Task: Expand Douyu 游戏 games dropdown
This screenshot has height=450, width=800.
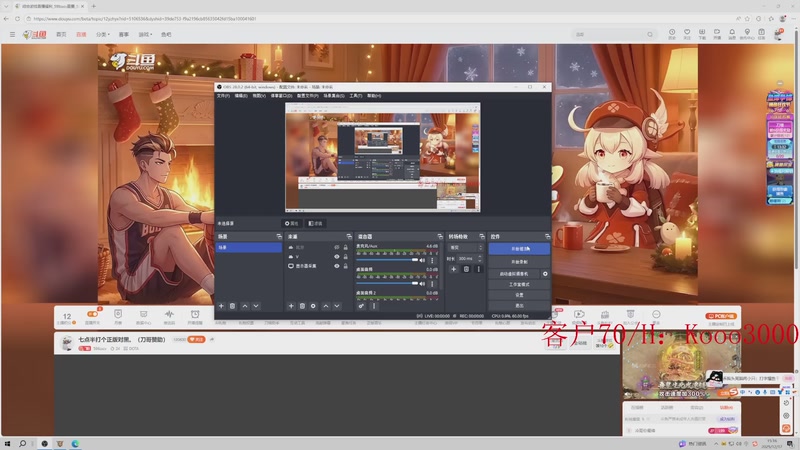Action: point(145,35)
